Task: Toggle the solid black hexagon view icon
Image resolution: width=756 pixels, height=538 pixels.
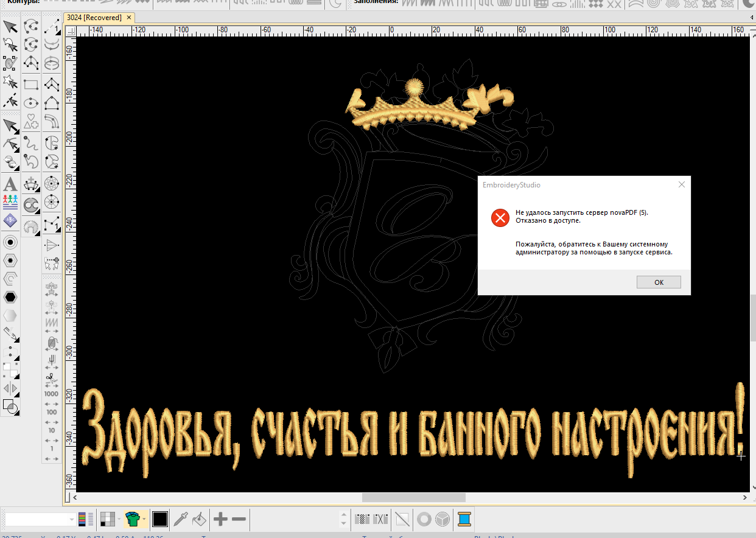Action: (10, 297)
